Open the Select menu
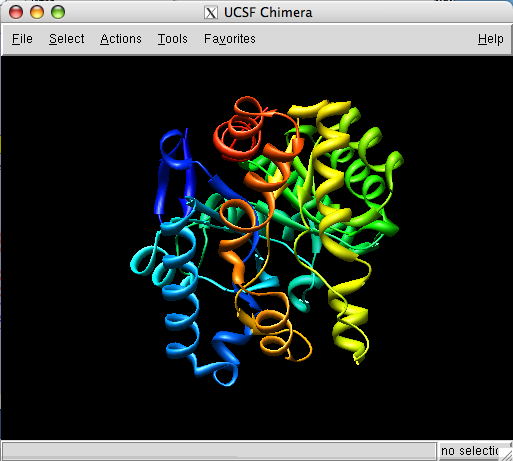The height and width of the screenshot is (461, 513). (67, 39)
